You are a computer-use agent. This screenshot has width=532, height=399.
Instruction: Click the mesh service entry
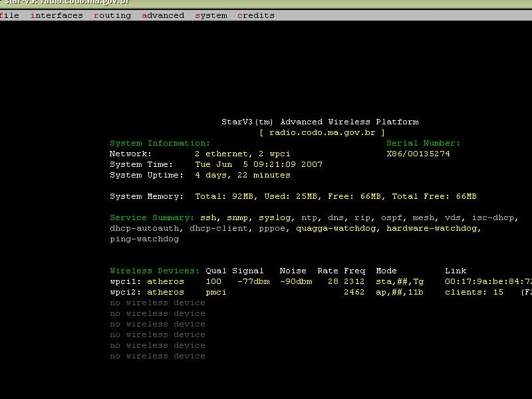tap(423, 218)
